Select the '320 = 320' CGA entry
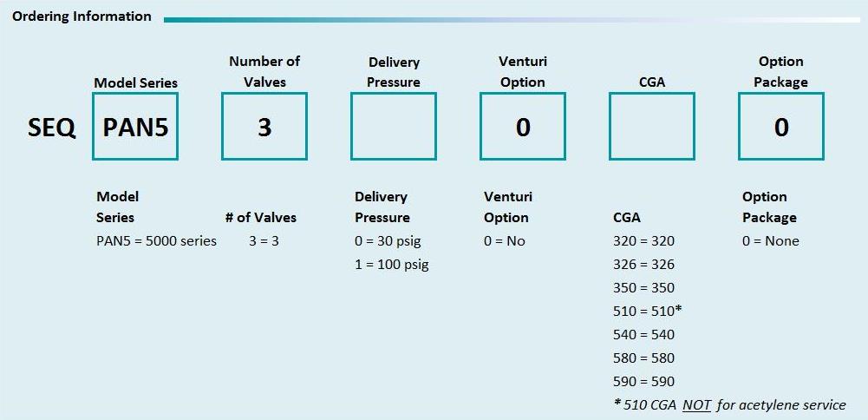Screen dimensions: 868x420 [643, 241]
